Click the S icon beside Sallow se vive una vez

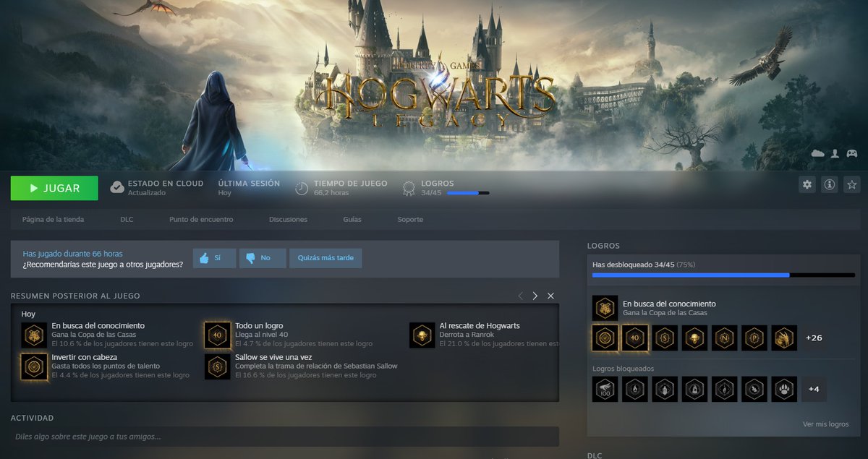[x=217, y=366]
